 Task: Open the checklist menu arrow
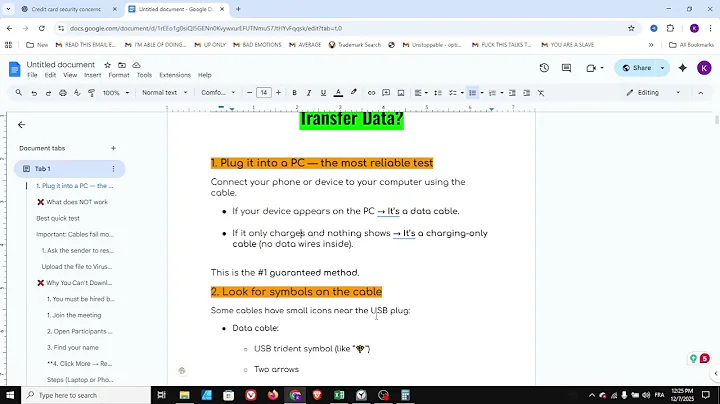pyautogui.click(x=462, y=93)
